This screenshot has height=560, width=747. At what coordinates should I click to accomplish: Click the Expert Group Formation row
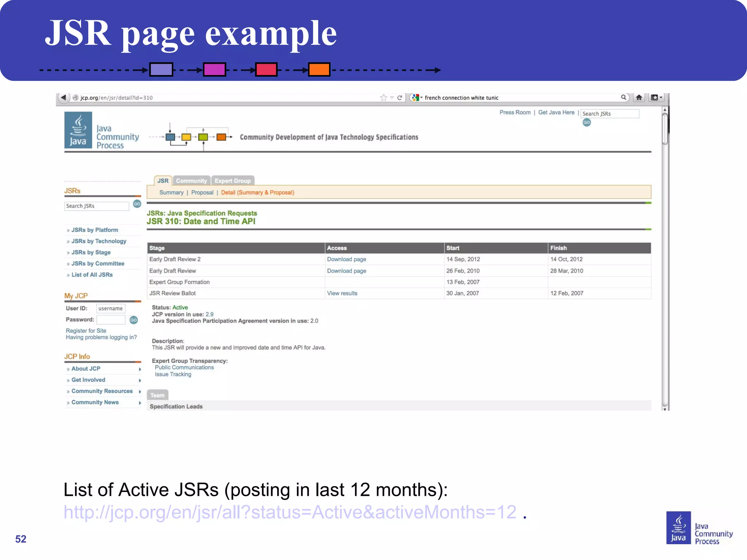point(399,282)
